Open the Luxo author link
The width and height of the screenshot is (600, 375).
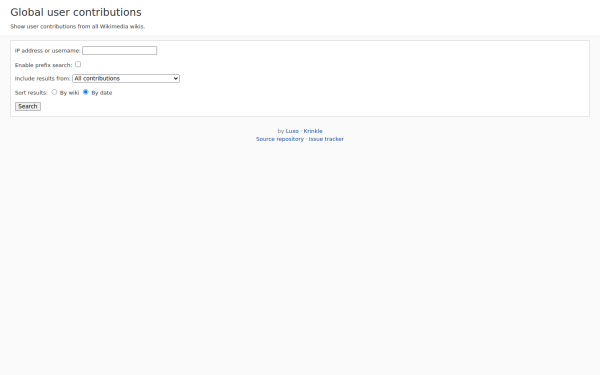[292, 131]
